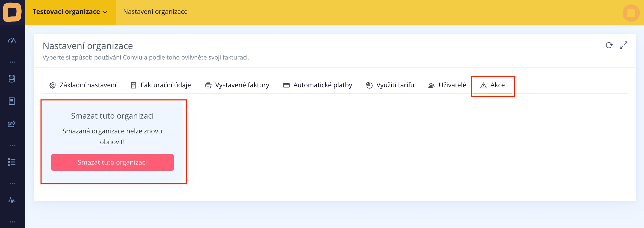Switch to Fakturační údaje tab
Viewport: 644px width, 228px height.
point(161,85)
